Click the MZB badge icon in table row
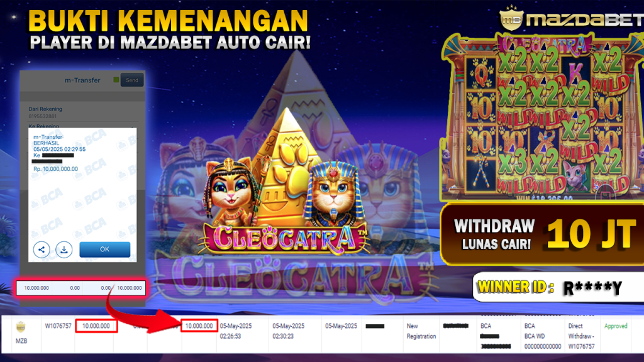 21,327
